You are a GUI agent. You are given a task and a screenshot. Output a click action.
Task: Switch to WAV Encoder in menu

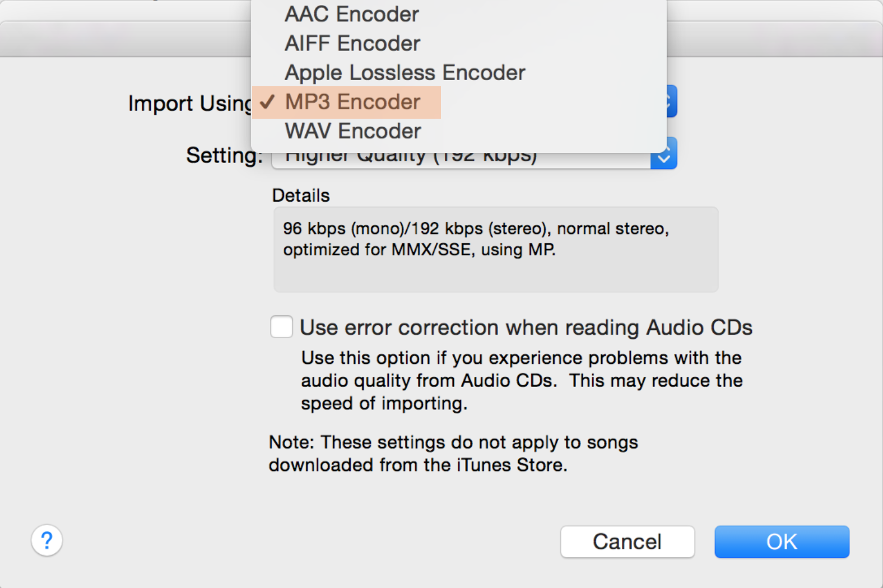coord(352,131)
